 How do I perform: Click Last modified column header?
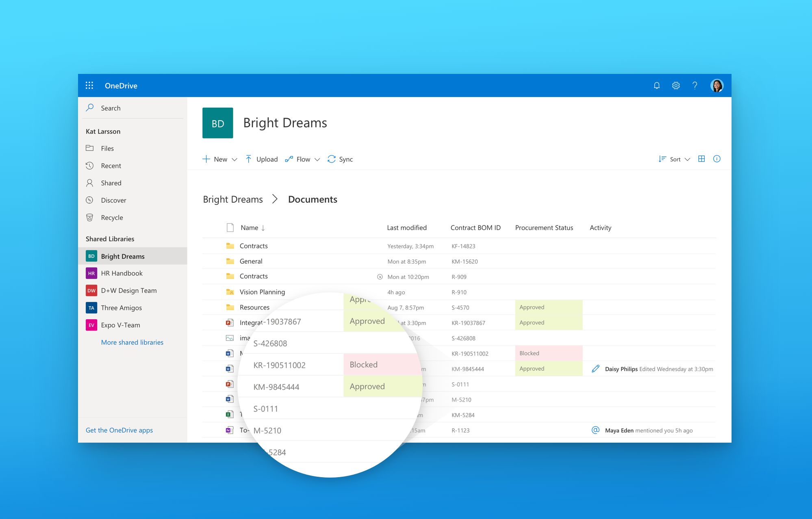(x=407, y=228)
